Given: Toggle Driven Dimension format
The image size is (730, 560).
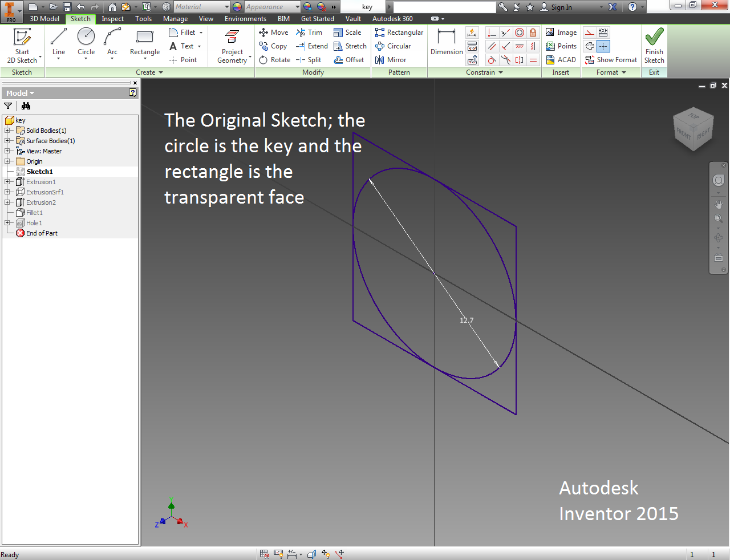Looking at the screenshot, I should [603, 33].
